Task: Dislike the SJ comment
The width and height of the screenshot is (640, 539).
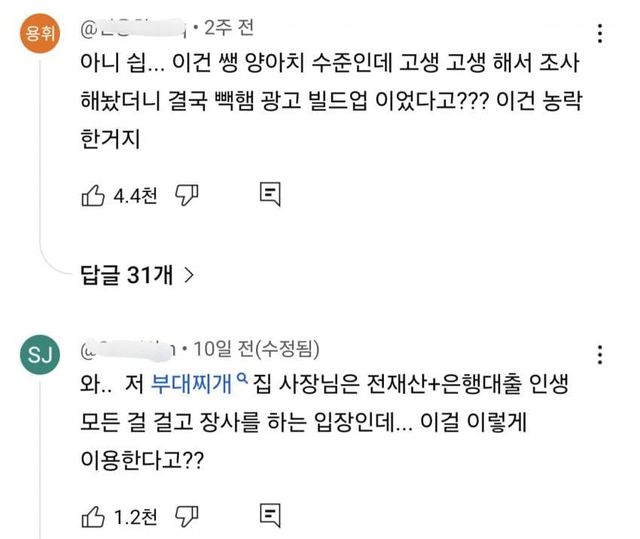Action: click(185, 515)
